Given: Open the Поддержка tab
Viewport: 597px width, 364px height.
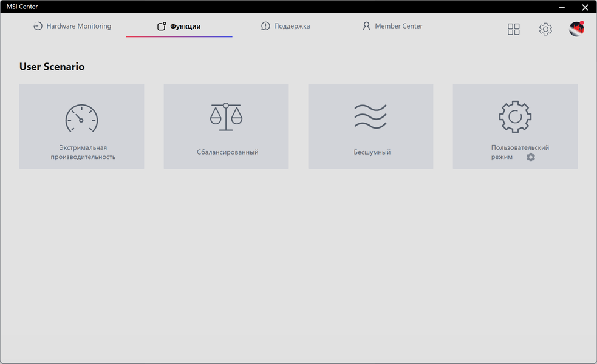Looking at the screenshot, I should tap(285, 26).
